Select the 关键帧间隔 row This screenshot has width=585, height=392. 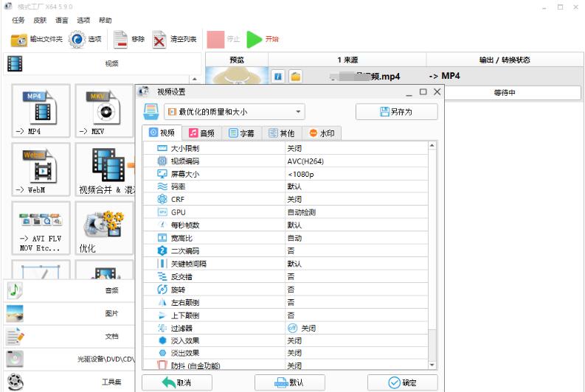pyautogui.click(x=285, y=264)
